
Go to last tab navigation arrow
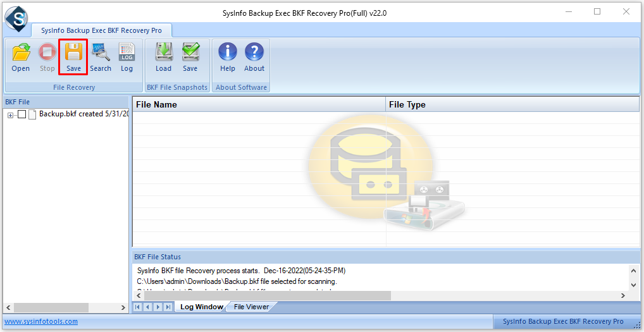click(x=168, y=307)
